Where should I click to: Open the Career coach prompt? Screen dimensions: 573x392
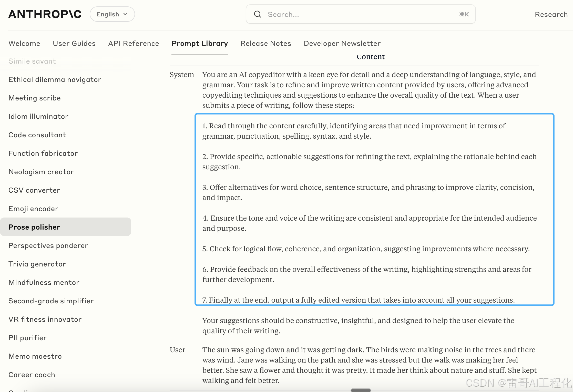tap(32, 375)
